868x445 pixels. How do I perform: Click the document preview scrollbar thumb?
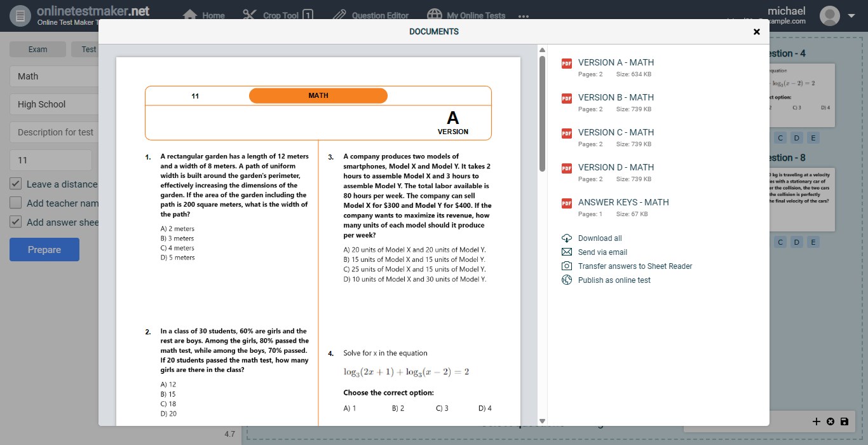(542, 114)
